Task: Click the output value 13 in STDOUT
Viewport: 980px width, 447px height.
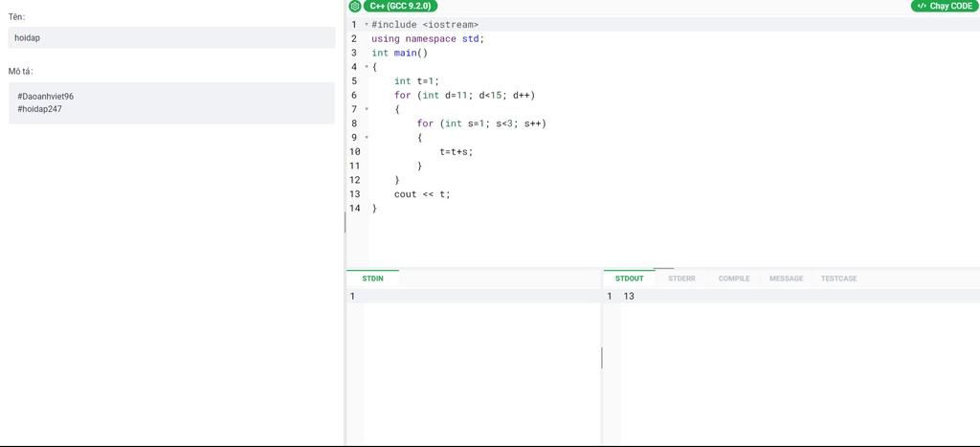Action: pyautogui.click(x=629, y=297)
